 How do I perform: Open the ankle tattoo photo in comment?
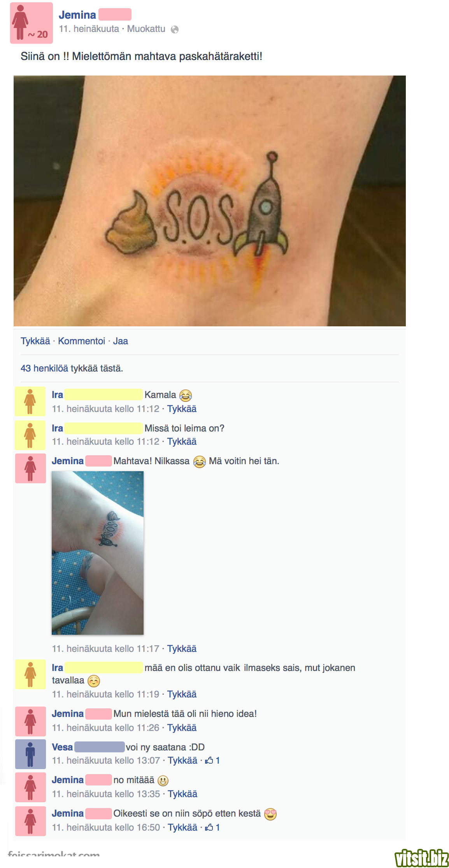point(98,553)
